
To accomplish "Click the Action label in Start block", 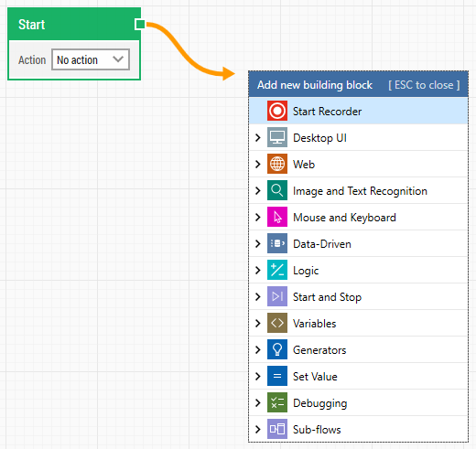I will pyautogui.click(x=32, y=59).
